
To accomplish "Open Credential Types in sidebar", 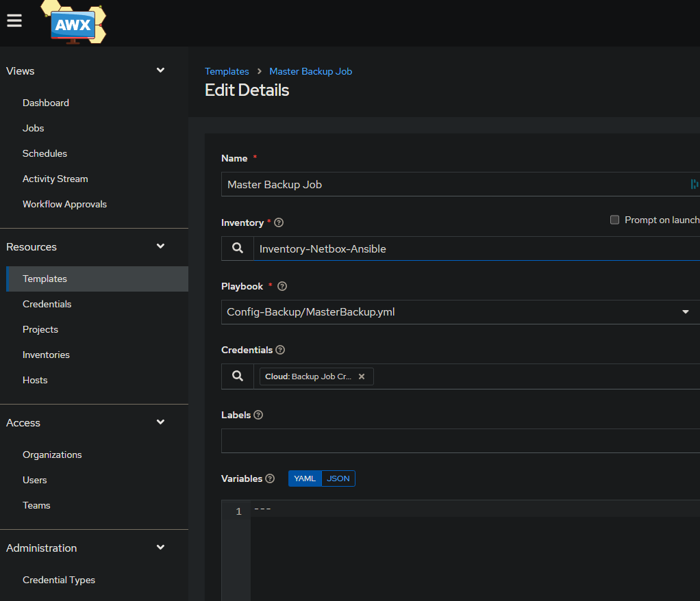I will (59, 580).
